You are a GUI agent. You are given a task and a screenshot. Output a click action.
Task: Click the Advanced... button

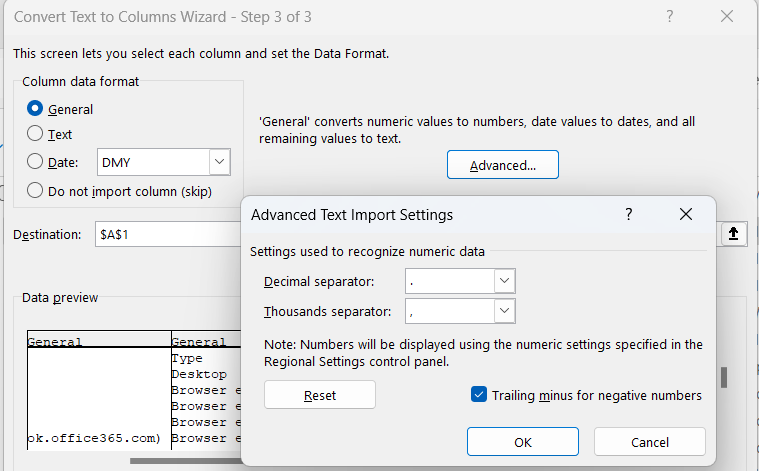pyautogui.click(x=502, y=165)
